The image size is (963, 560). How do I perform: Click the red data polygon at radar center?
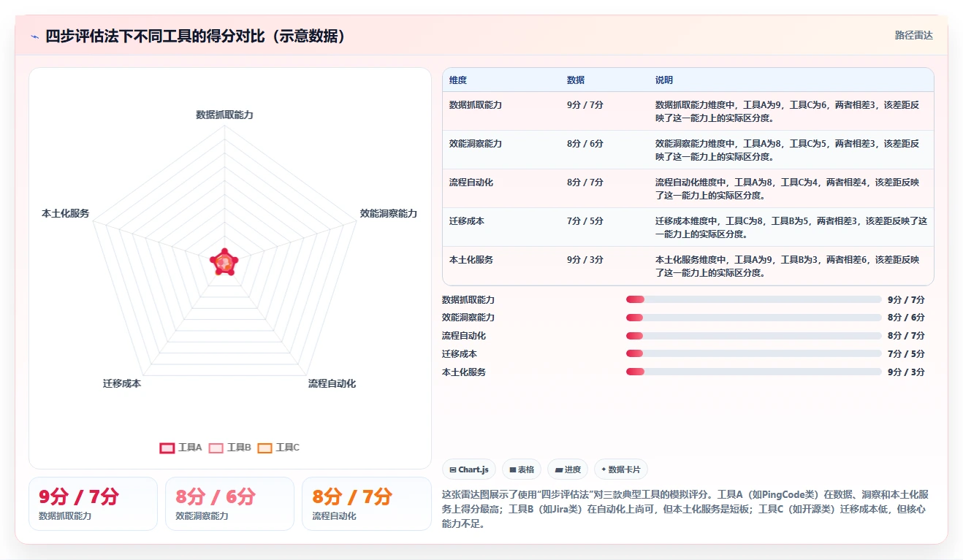click(224, 262)
